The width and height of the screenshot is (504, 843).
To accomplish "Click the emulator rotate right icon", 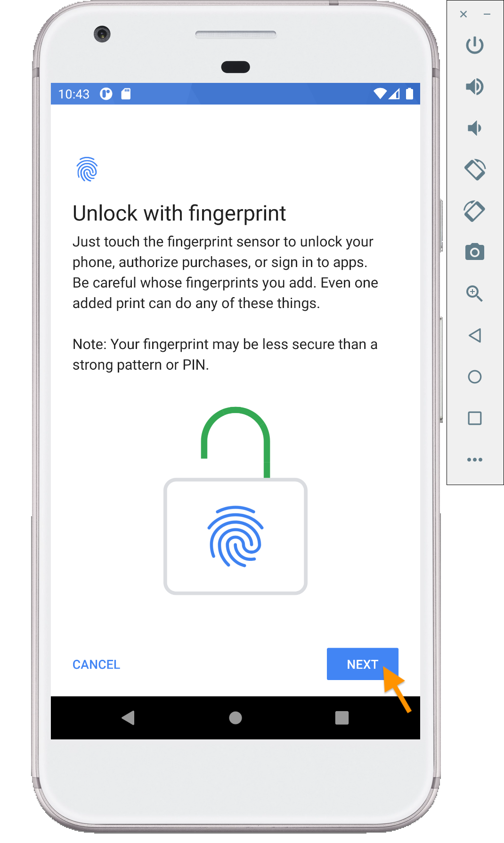I will click(x=474, y=211).
